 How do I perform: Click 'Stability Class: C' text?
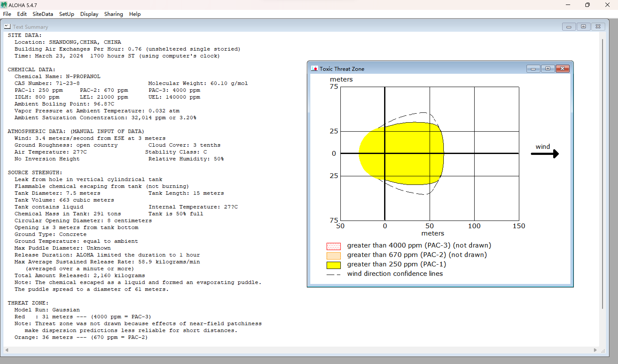pos(176,152)
